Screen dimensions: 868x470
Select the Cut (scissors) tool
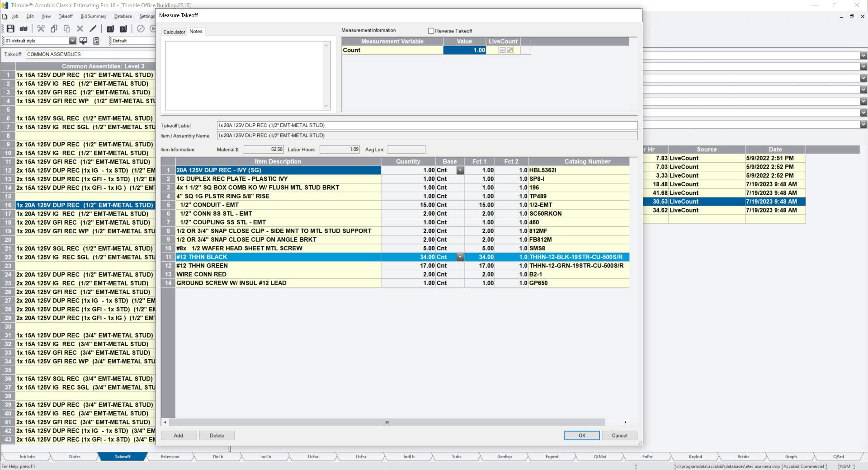coord(41,28)
